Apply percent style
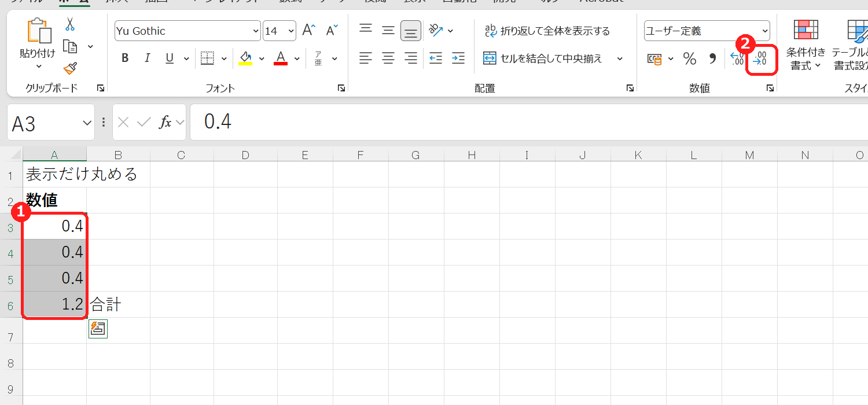 tap(689, 58)
